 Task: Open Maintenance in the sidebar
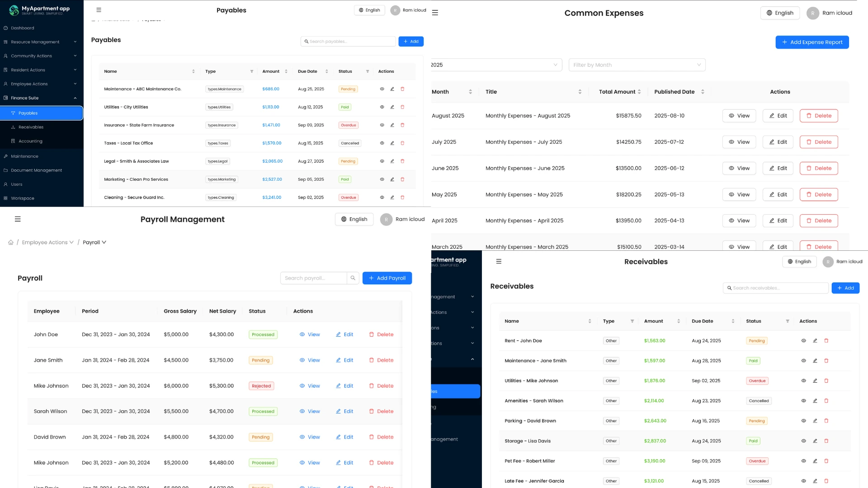[x=42, y=156]
